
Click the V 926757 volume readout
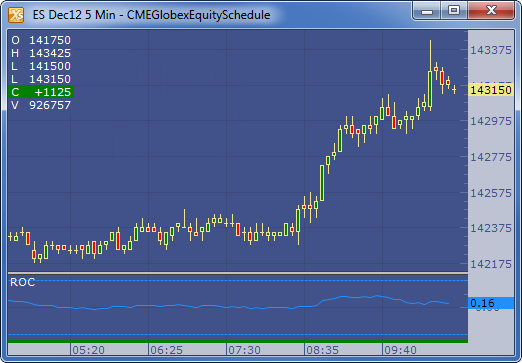(x=41, y=105)
